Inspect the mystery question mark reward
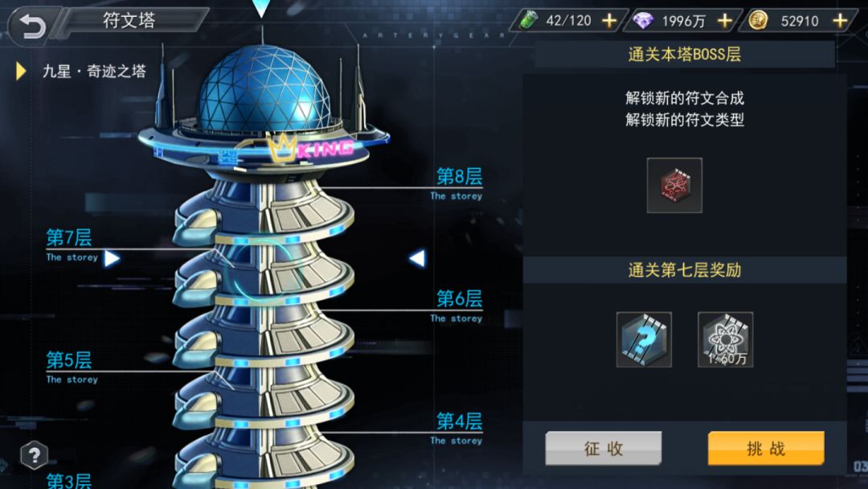868x489 pixels. [644, 339]
